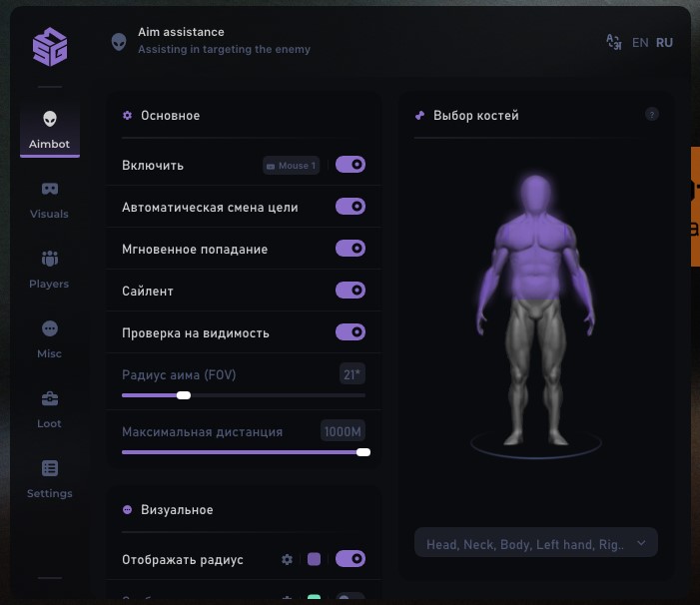Toggle Автоматическая смена цели off
700x605 pixels.
pyautogui.click(x=350, y=207)
